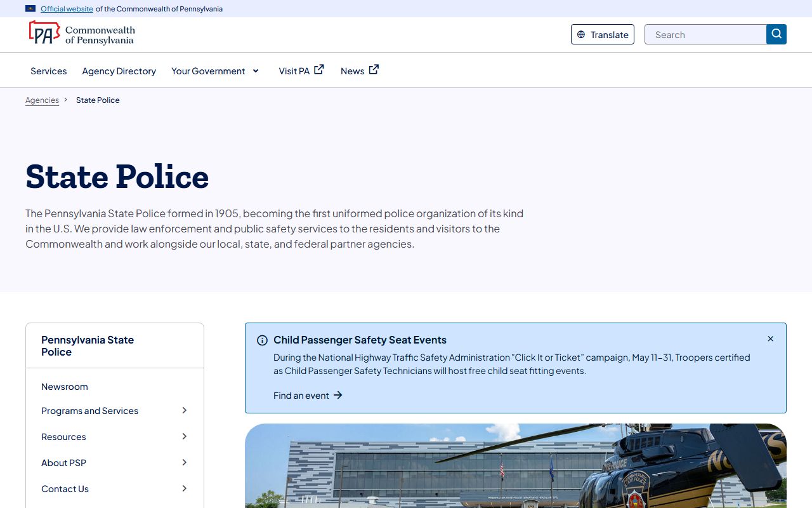Open the Visit PA navigation link
Image resolution: width=812 pixels, height=508 pixels.
click(294, 71)
